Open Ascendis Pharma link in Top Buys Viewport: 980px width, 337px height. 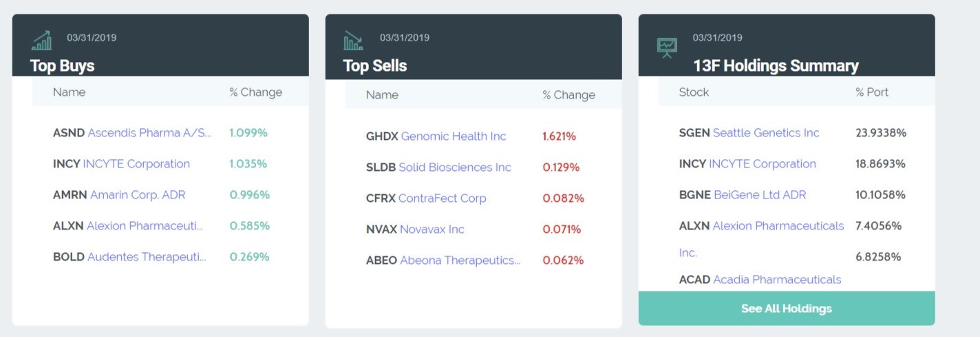(149, 132)
